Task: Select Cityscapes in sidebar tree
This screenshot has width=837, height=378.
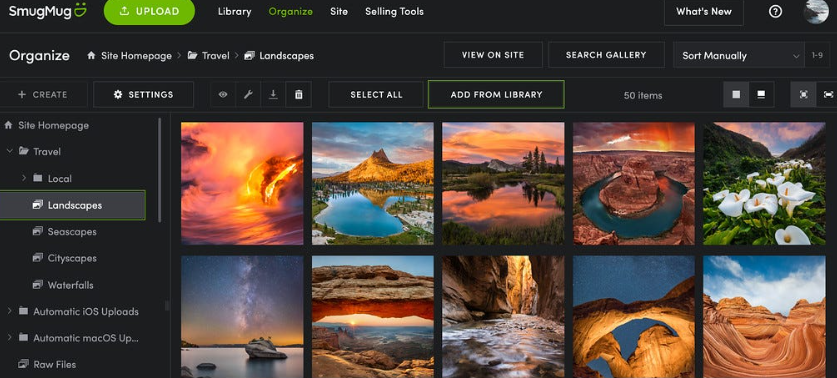Action: (72, 258)
